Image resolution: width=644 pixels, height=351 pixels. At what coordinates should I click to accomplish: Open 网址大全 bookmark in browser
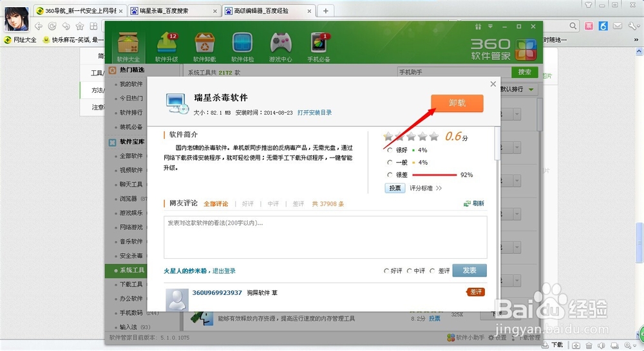pos(20,40)
